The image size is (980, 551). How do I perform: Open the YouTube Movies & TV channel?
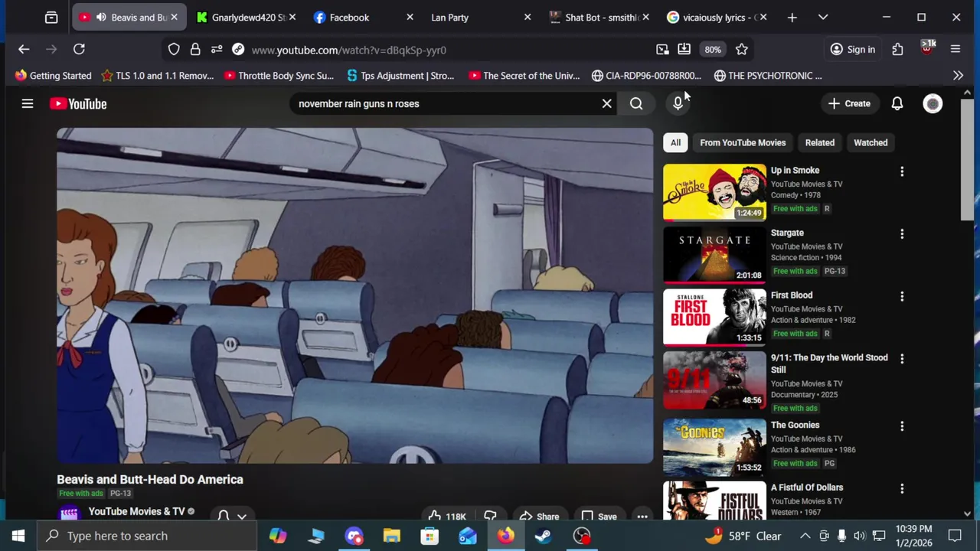pos(136,511)
